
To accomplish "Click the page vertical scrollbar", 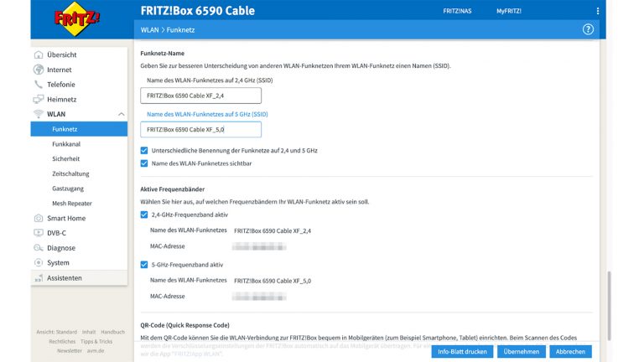I will [609, 306].
